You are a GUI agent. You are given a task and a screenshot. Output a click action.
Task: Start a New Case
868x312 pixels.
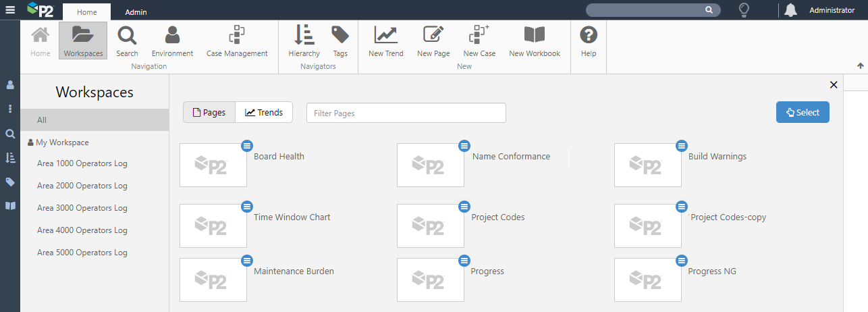479,41
